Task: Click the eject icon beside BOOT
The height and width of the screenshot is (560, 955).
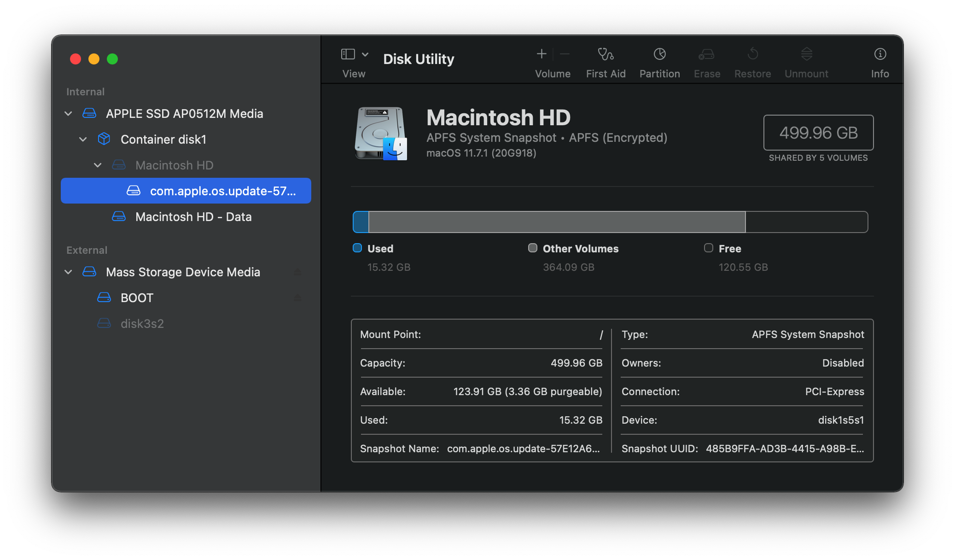Action: [297, 297]
